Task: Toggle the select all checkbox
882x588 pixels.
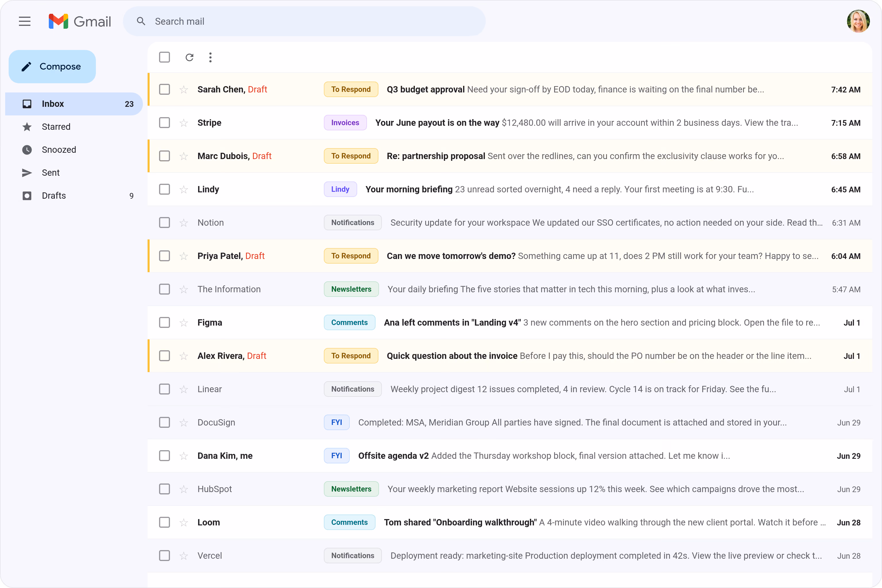Action: tap(164, 57)
